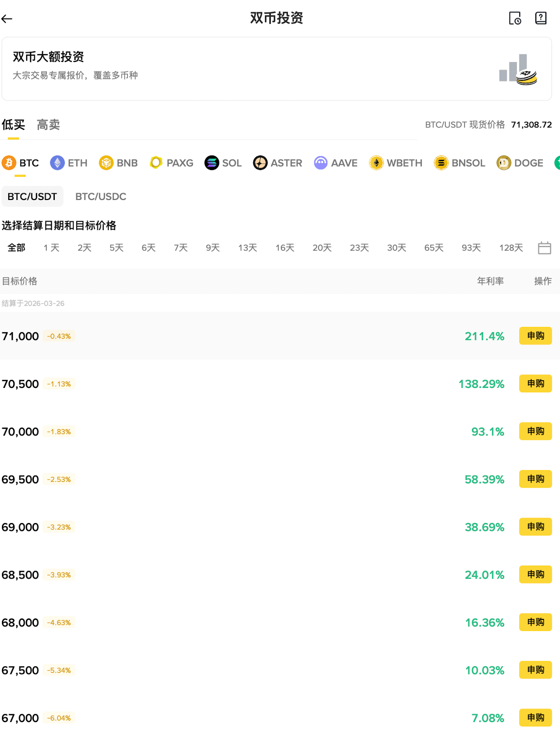The width and height of the screenshot is (560, 739).
Task: Select the SOL coin icon
Action: click(212, 163)
